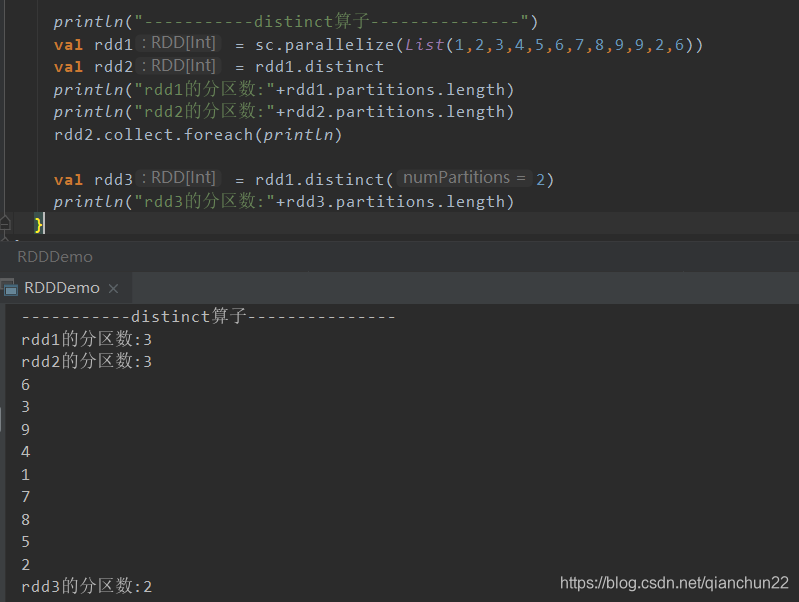
Task: Click the RDDDemo run tab icon
Action: pyautogui.click(x=9, y=288)
